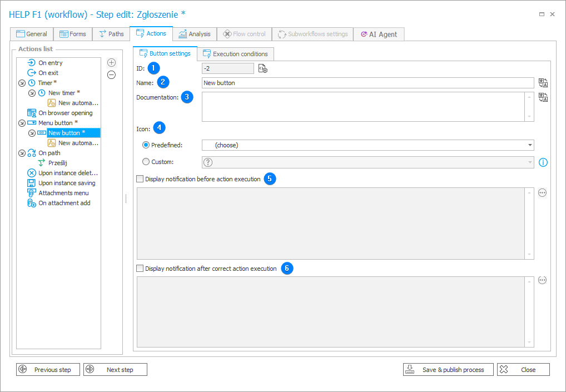Enable Display notification after correct action execution
Image resolution: width=566 pixels, height=392 pixels.
140,269
